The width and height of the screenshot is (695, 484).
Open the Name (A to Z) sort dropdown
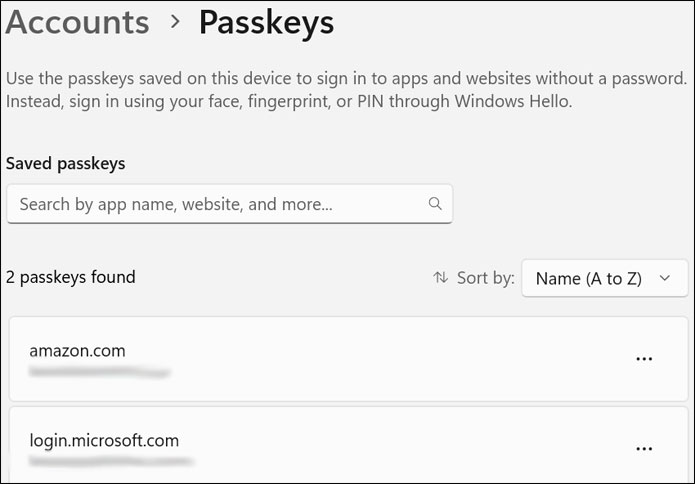pyautogui.click(x=590, y=279)
